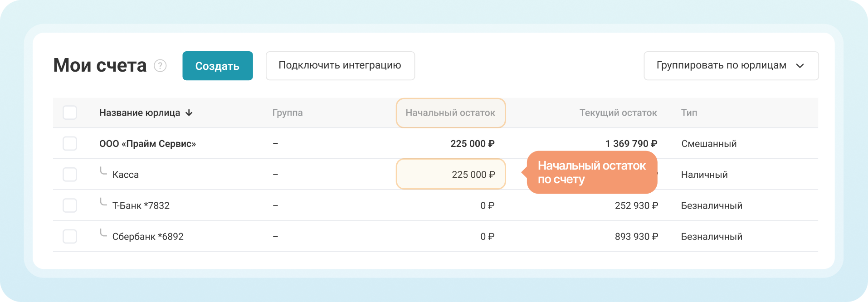Click the sort arrow next to Название юрлица
This screenshot has height=302, width=868.
(x=189, y=112)
